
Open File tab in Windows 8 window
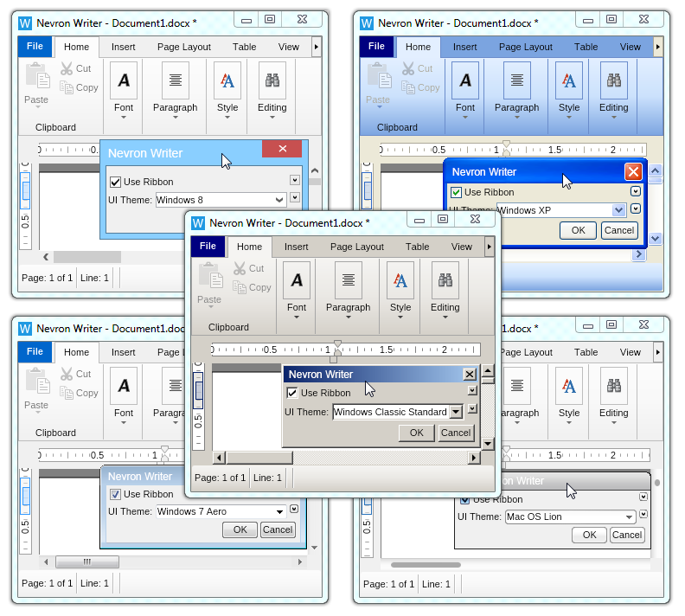pos(35,47)
